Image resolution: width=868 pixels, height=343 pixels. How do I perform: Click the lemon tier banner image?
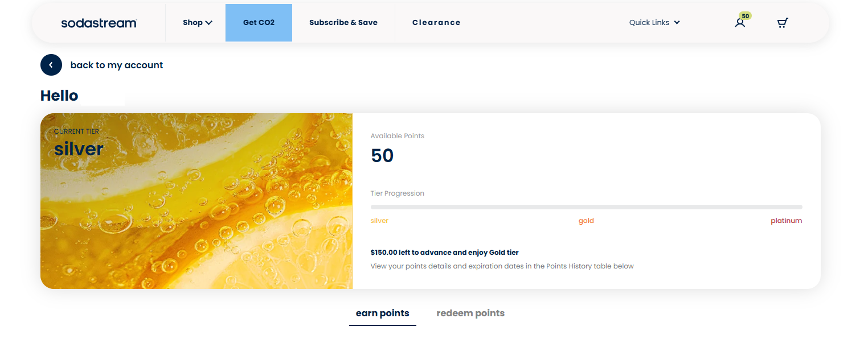[x=196, y=201]
